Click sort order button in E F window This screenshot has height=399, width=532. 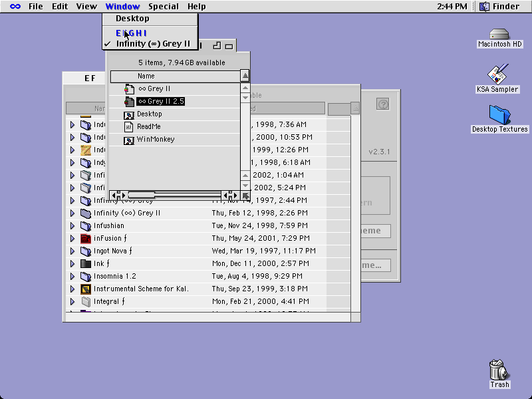tap(355, 108)
